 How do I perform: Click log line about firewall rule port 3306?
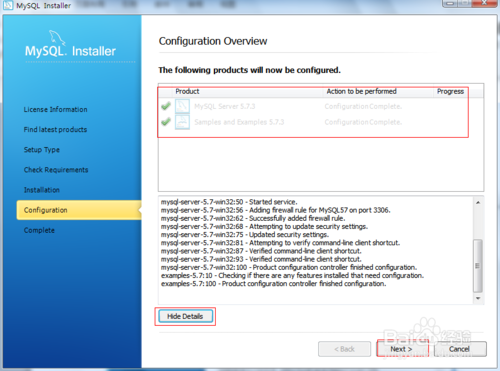[x=276, y=210]
